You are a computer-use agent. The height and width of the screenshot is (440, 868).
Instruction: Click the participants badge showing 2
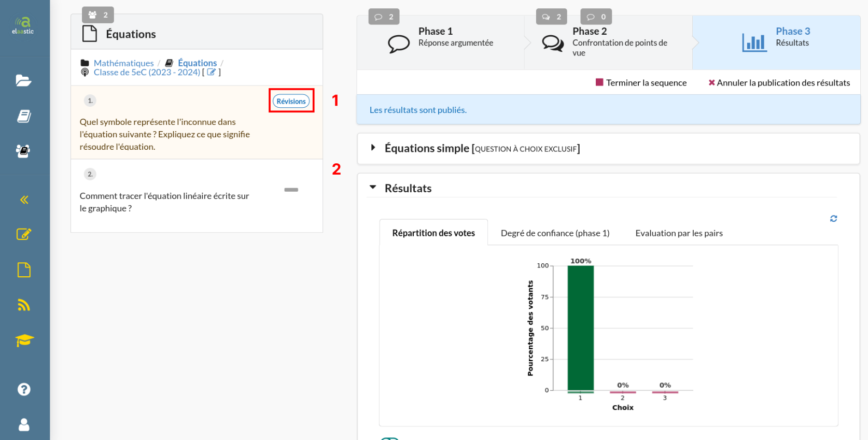pos(98,15)
